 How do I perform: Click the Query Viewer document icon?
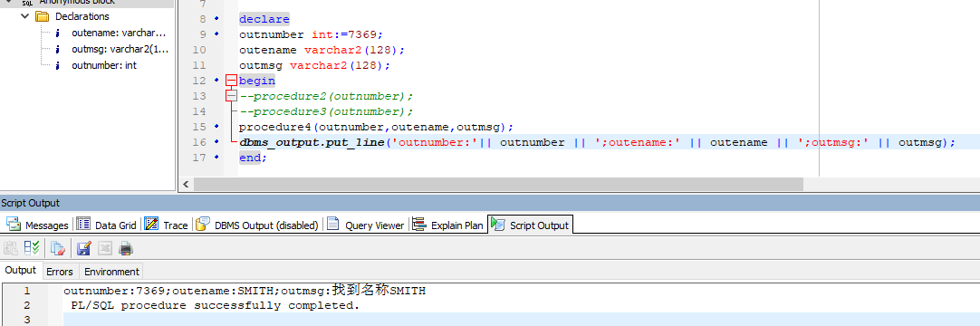333,225
